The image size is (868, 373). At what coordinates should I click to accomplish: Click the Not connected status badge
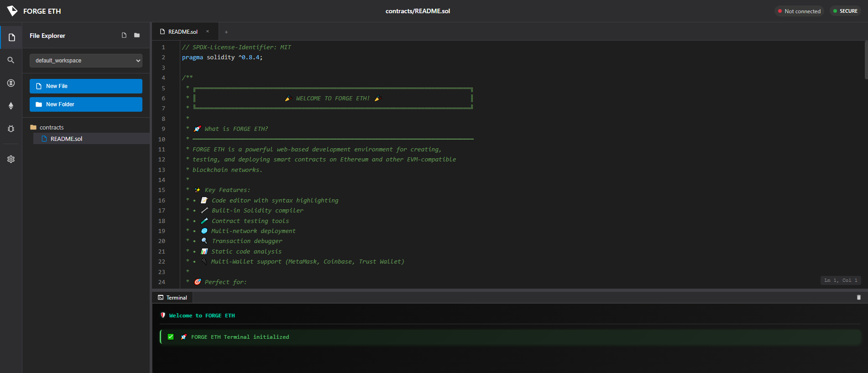(x=799, y=11)
